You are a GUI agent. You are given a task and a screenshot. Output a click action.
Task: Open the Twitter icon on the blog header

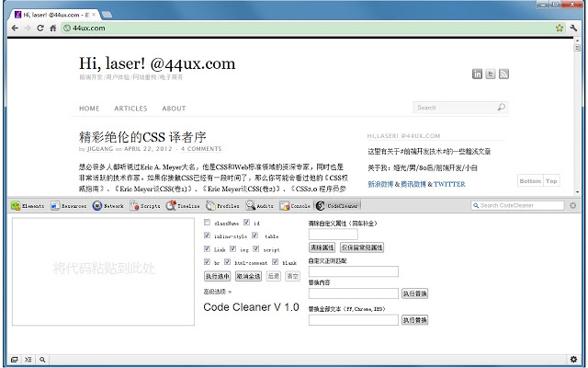point(491,74)
